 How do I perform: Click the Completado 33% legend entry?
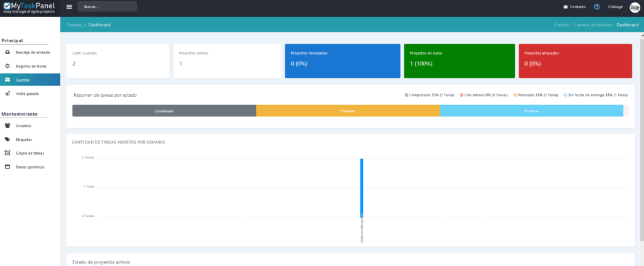point(429,95)
